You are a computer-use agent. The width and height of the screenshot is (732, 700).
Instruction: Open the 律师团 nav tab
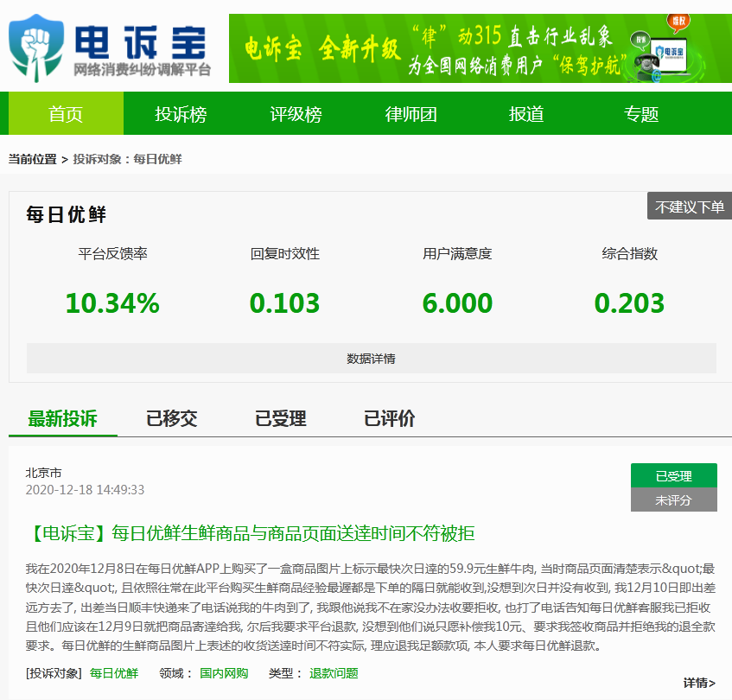pos(411,114)
